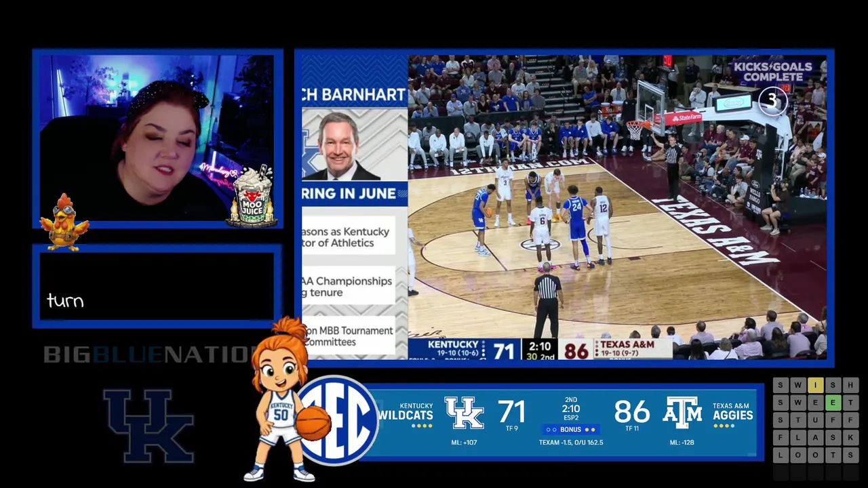This screenshot has width=868, height=488.
Task: Click the basketball hoop in the video
Action: point(635,129)
